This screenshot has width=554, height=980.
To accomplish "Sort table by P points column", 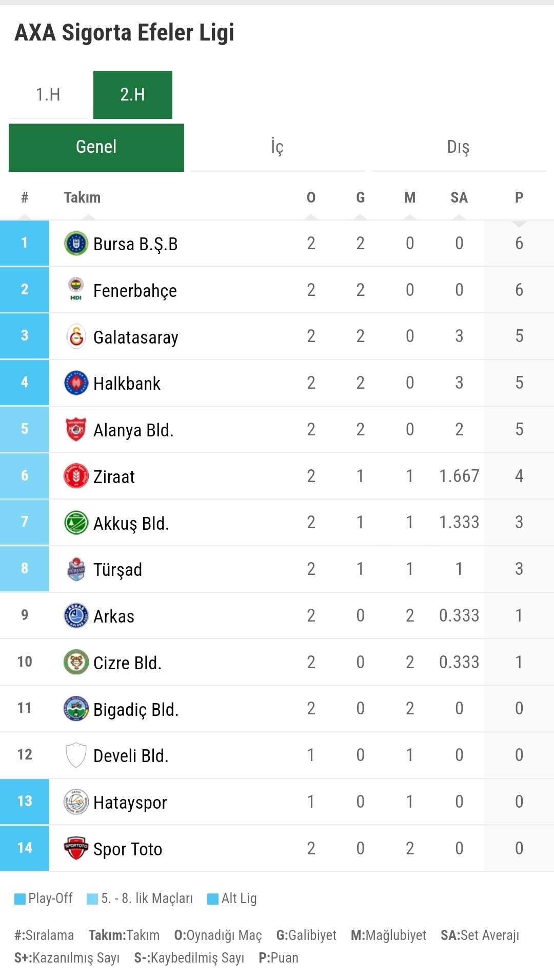I will tap(519, 197).
